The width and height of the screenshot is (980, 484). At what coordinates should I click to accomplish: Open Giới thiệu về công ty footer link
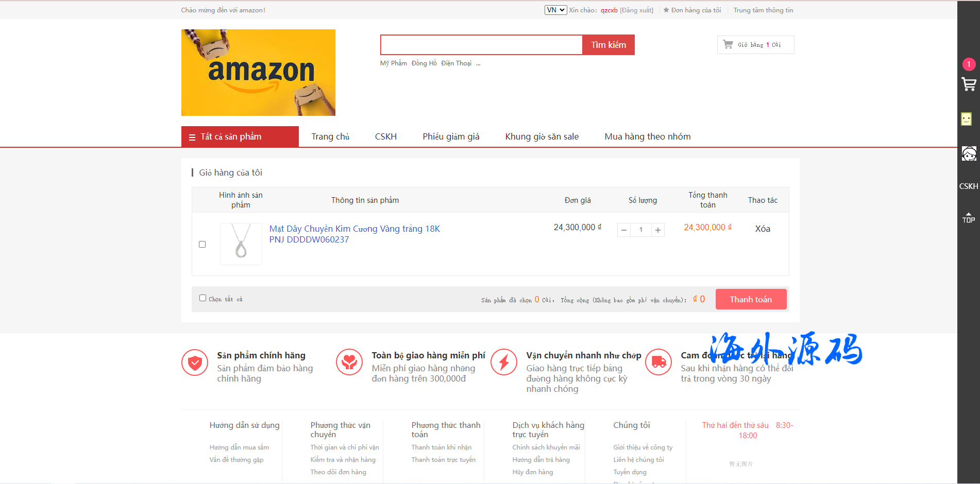coord(643,447)
